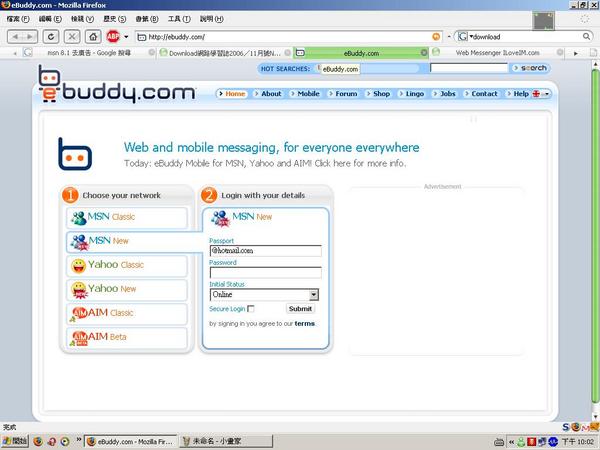The image size is (600, 450).
Task: Click the eBuddy Mobile info headline text
Action: pos(265,163)
